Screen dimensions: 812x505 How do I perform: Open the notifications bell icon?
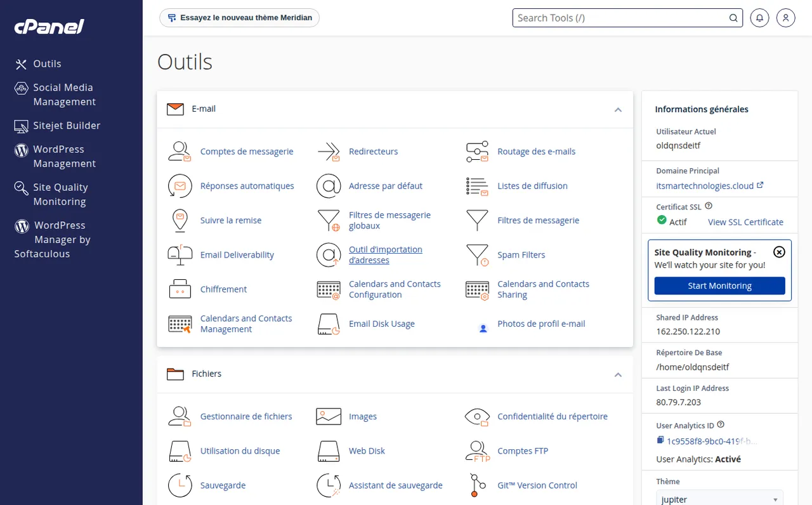(759, 18)
